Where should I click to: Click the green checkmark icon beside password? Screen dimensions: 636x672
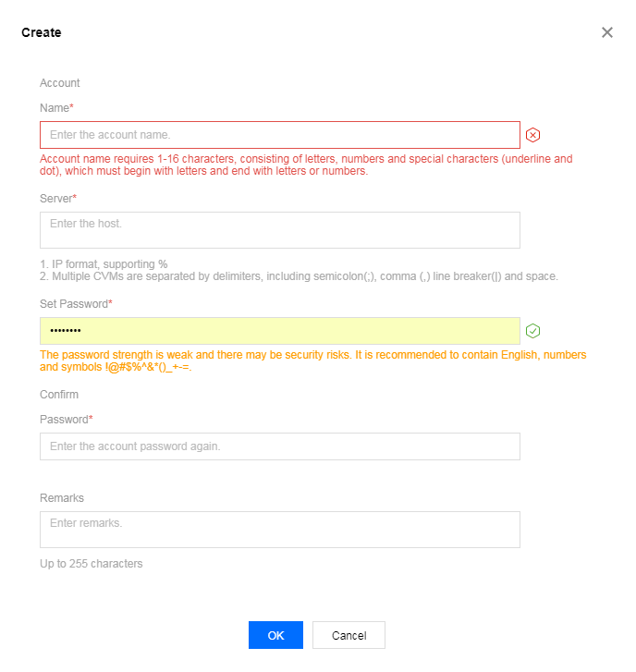(532, 331)
